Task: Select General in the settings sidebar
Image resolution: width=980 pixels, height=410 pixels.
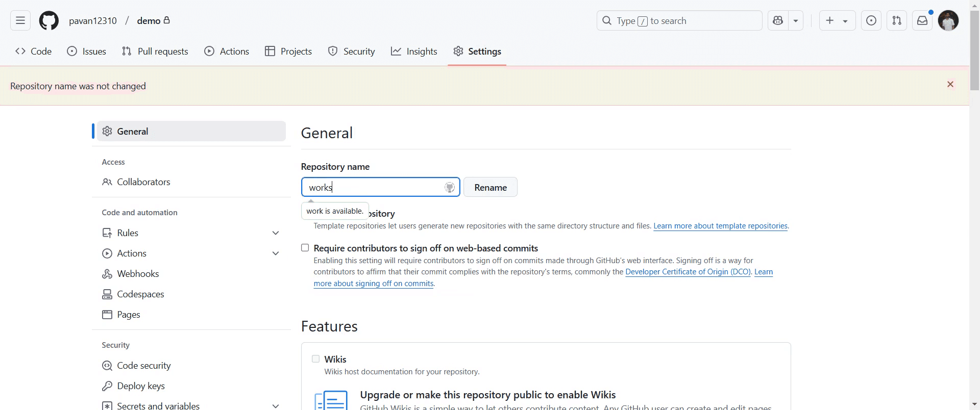Action: pyautogui.click(x=191, y=131)
